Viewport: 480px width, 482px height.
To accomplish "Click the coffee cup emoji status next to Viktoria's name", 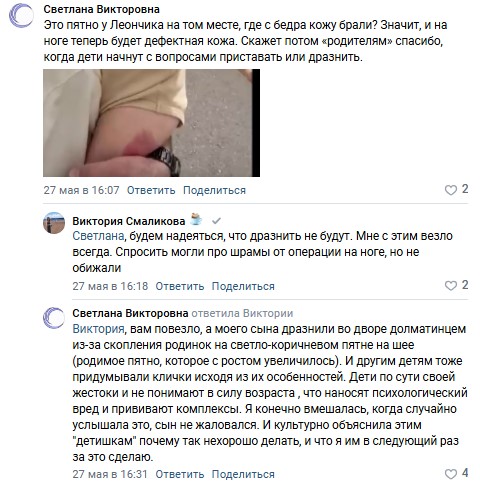I will (x=197, y=220).
